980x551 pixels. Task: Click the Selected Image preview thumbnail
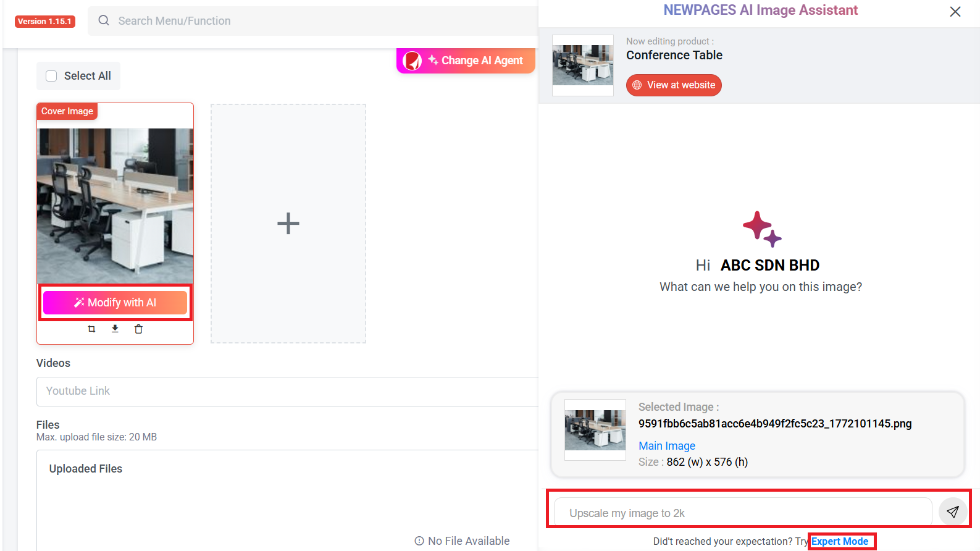point(595,430)
